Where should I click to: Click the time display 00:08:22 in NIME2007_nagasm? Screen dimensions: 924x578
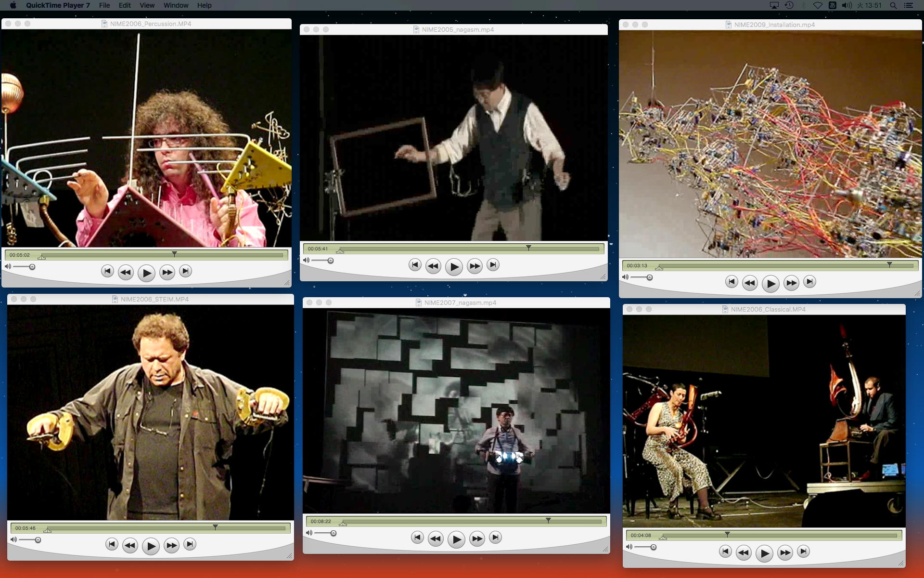(x=321, y=521)
